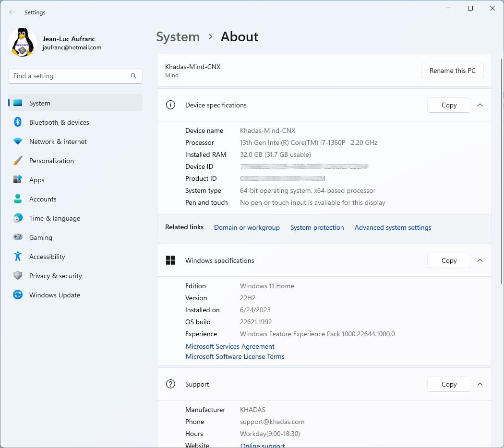The image size is (504, 448).
Task: Click the Network Wi-Fi icon
Action: point(18,141)
